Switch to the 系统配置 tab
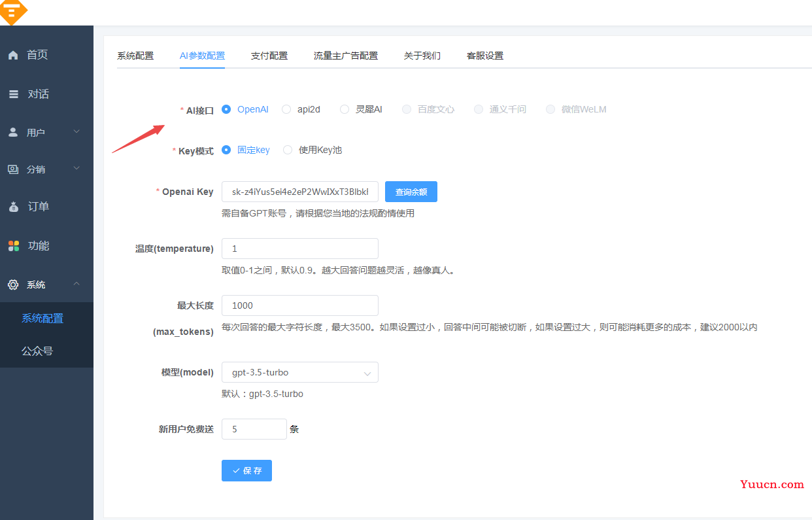This screenshot has height=520, width=812. click(x=135, y=56)
